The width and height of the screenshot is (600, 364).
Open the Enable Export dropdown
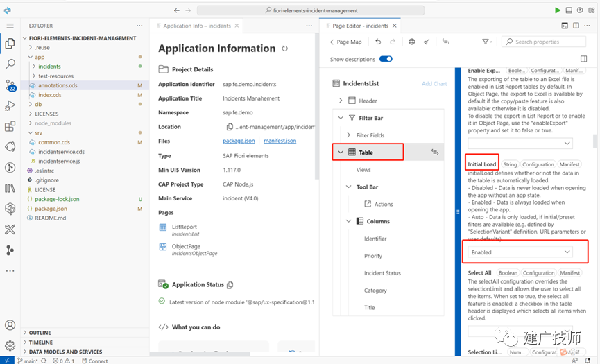pos(520,144)
